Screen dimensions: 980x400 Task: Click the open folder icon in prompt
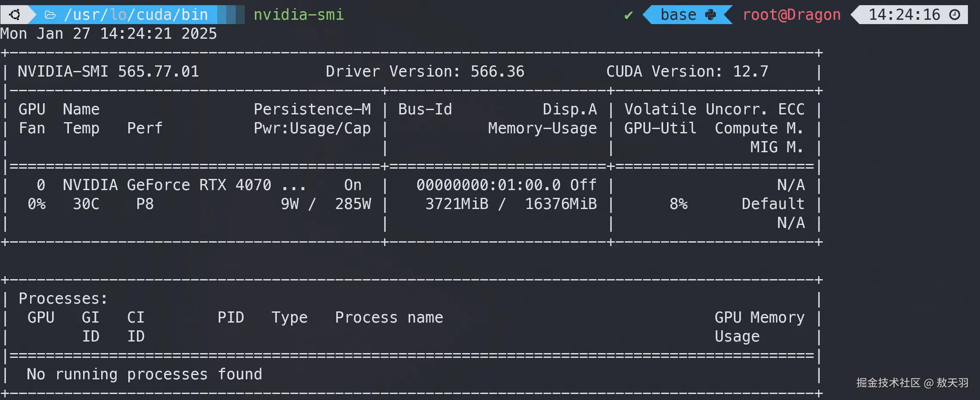[x=50, y=15]
